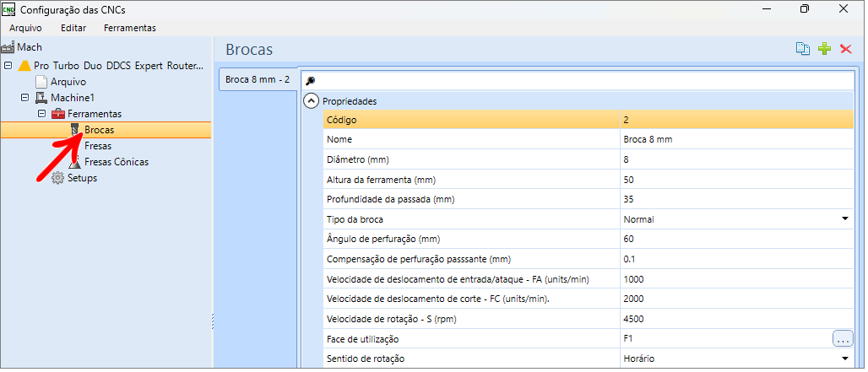The image size is (868, 372).
Task: Add a new drill with green plus icon
Action: click(x=825, y=49)
